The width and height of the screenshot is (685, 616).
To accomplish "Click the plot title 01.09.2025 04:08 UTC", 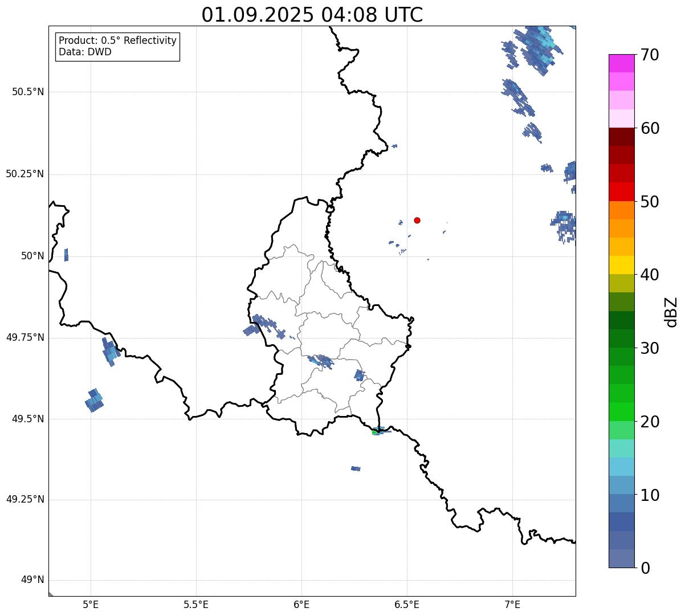I will coord(312,15).
